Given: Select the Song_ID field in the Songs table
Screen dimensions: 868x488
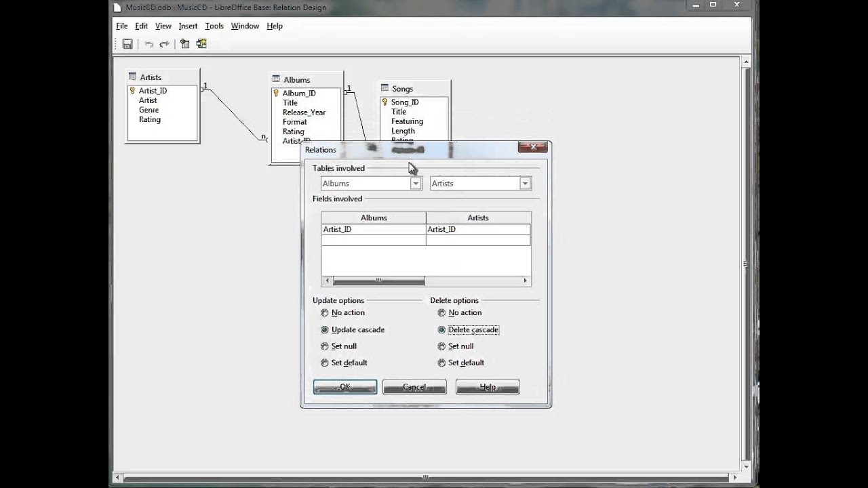Looking at the screenshot, I should 405,102.
